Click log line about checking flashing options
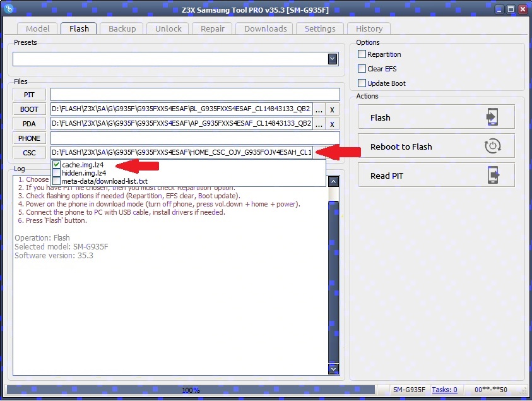The image size is (532, 401). pyautogui.click(x=129, y=196)
